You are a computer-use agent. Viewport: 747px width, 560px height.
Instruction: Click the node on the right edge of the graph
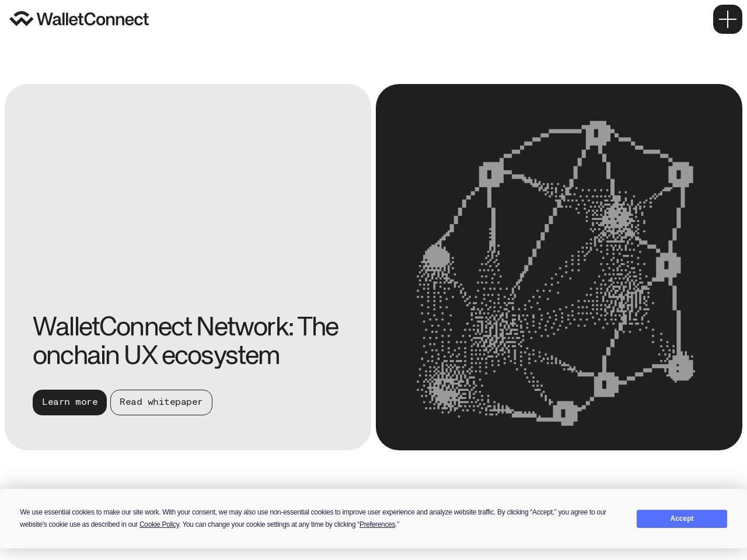667,266
